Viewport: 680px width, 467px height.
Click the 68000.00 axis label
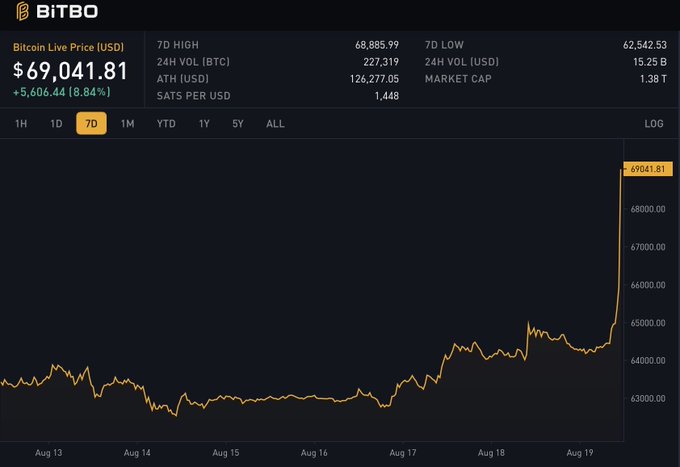pyautogui.click(x=648, y=209)
